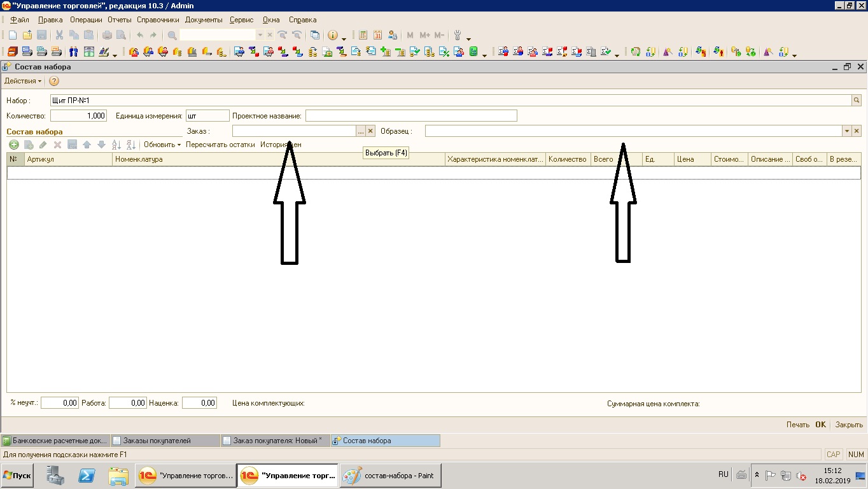
Task: Open the Документы menu
Action: 204,20
